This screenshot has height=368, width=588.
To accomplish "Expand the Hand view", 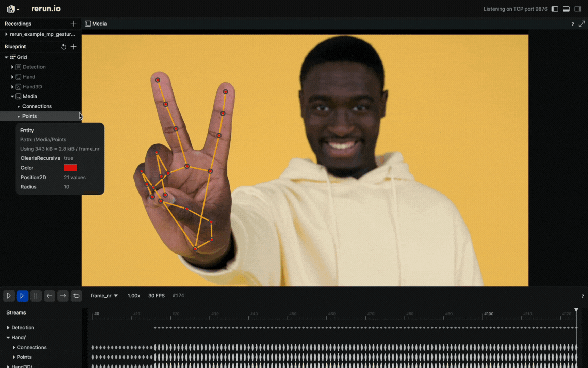I will pos(12,77).
